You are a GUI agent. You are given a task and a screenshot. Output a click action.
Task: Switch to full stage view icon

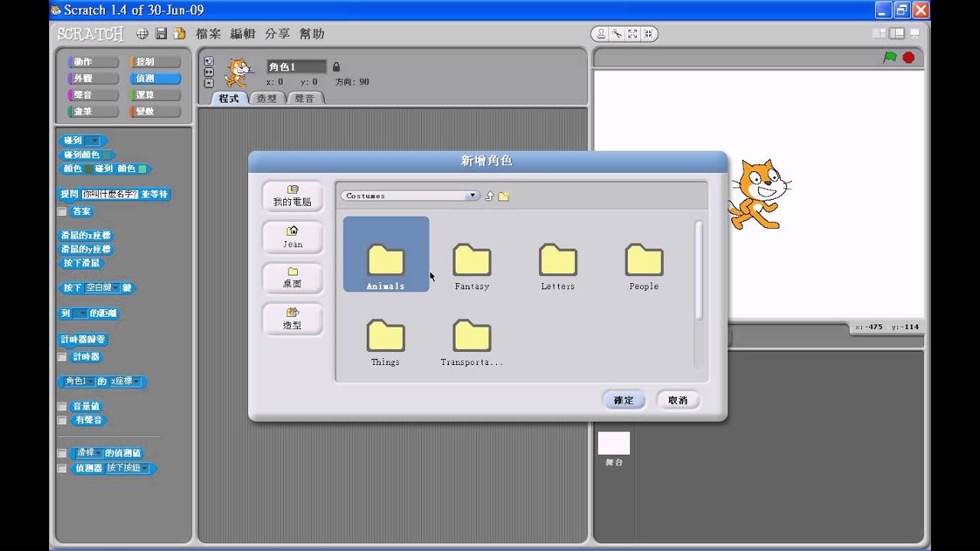point(897,34)
